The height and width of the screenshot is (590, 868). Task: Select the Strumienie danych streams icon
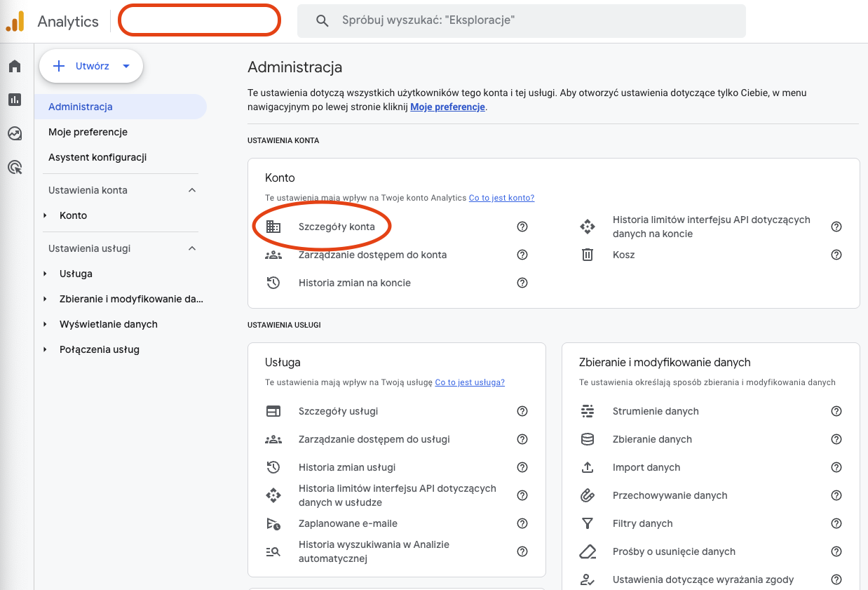coord(588,411)
